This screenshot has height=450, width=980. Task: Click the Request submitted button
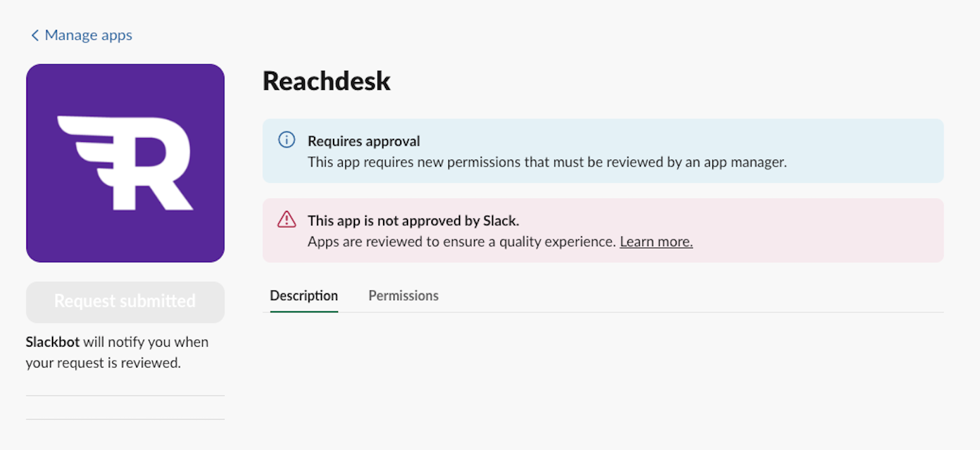[x=125, y=302]
